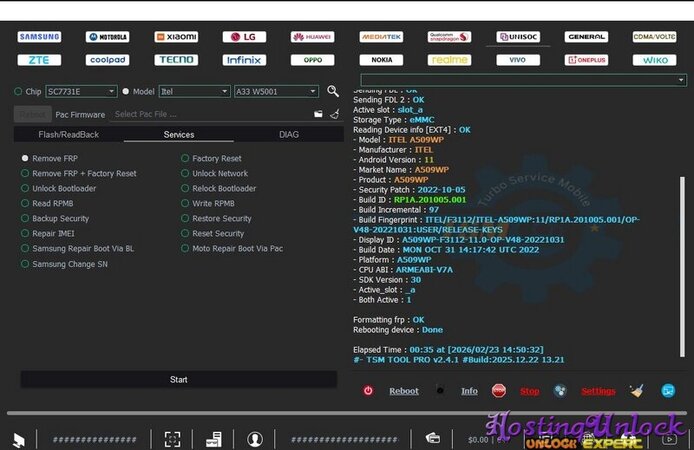694x450 pixels.
Task: Click the Settings link
Action: click(598, 391)
